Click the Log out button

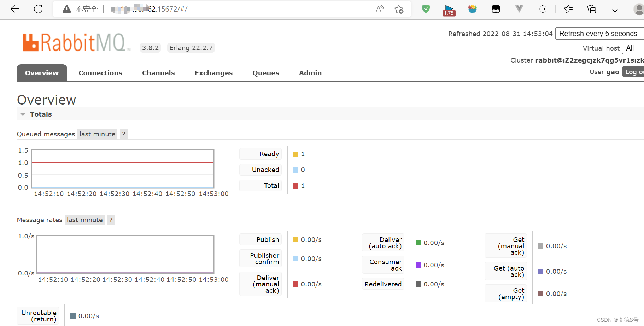pos(633,72)
